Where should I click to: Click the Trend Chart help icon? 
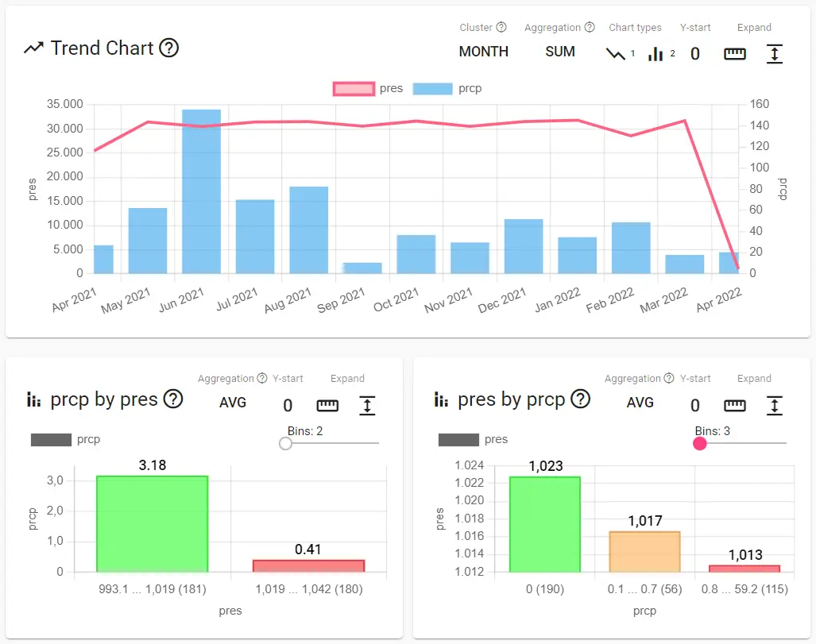coord(168,48)
